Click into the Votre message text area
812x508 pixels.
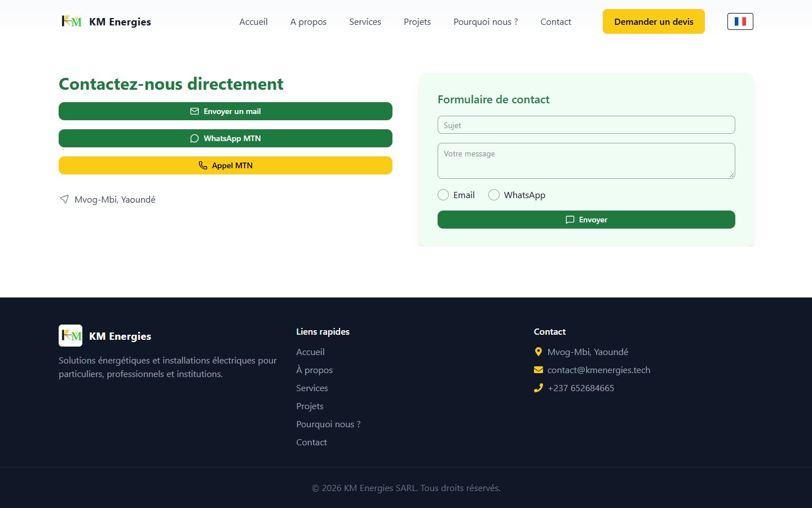click(x=586, y=161)
